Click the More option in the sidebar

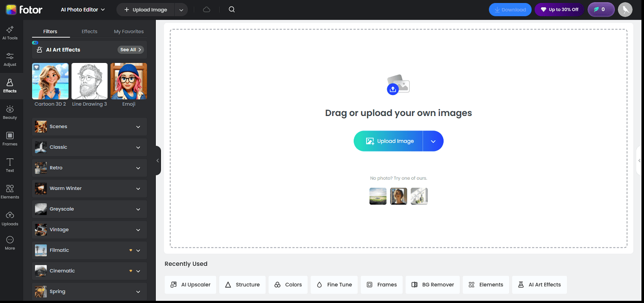click(10, 243)
